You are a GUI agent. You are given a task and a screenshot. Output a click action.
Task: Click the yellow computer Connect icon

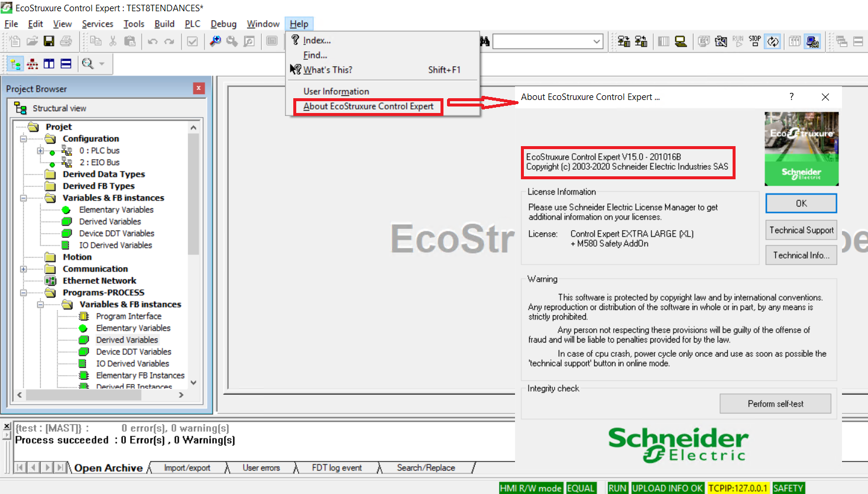(681, 41)
